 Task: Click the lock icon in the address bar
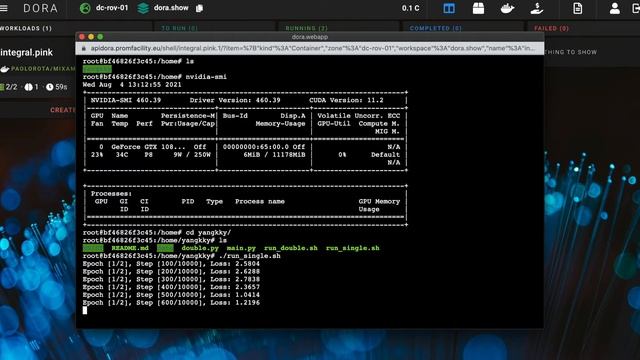(x=84, y=48)
